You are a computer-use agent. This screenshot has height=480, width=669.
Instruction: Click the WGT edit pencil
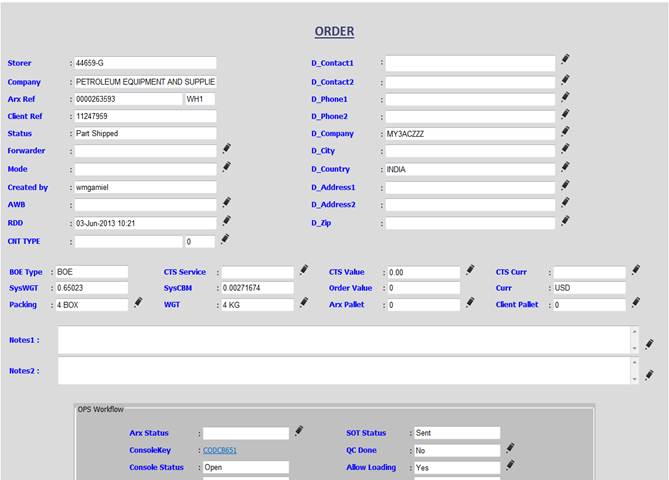[304, 303]
